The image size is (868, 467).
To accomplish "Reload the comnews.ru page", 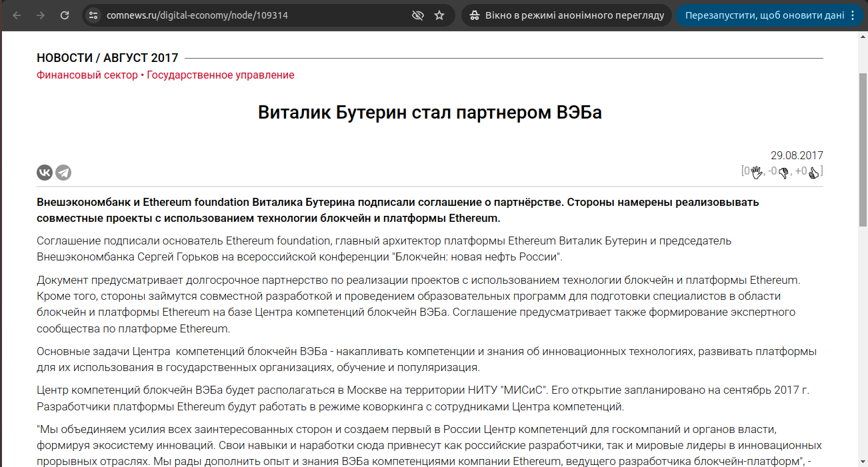I will [65, 15].
